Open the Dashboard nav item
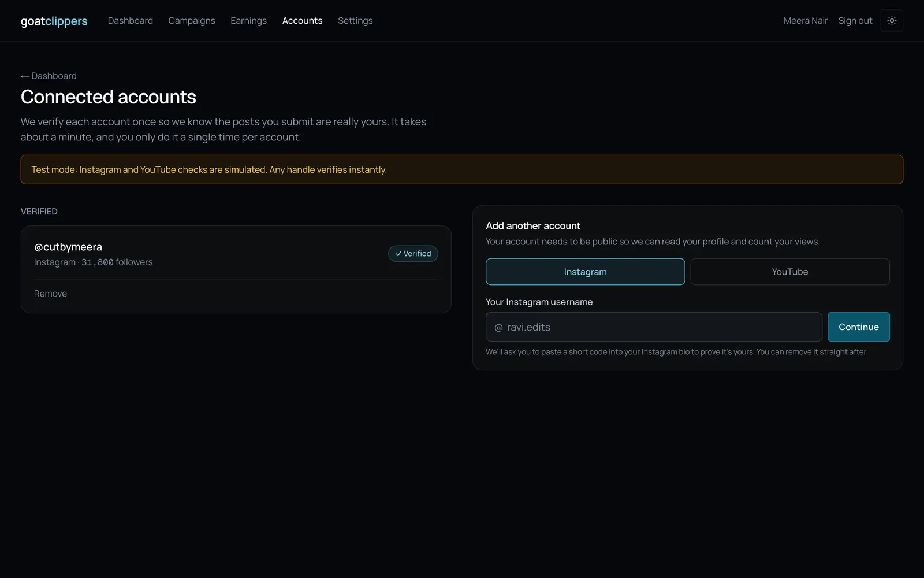The height and width of the screenshot is (578, 924). pos(131,21)
